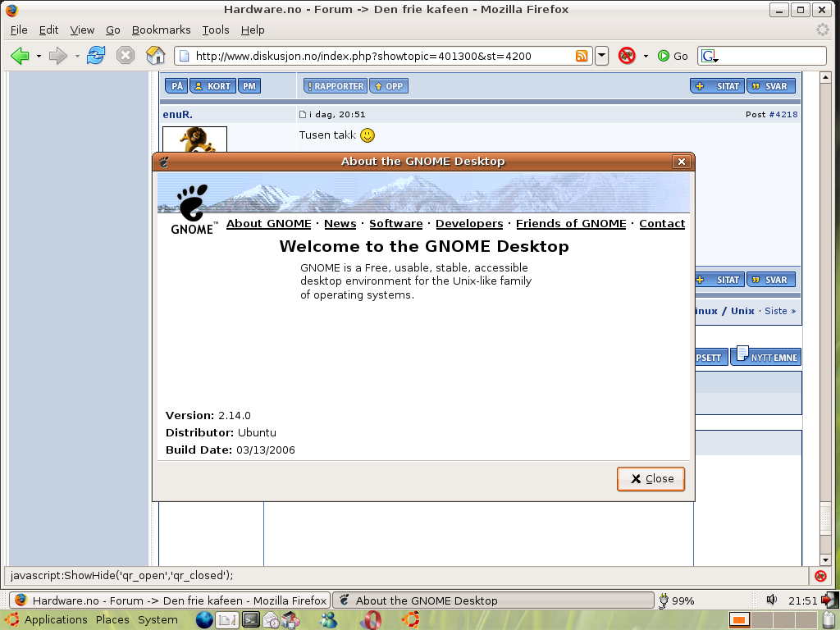Viewport: 840px width, 630px height.
Task: Click the Developers link in GNOME dialog
Action: [x=469, y=223]
